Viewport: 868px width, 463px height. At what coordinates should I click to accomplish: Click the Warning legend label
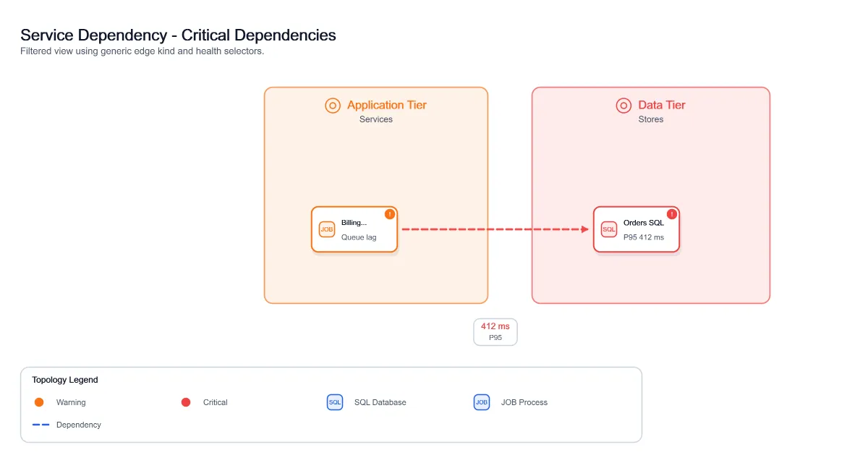coord(71,402)
